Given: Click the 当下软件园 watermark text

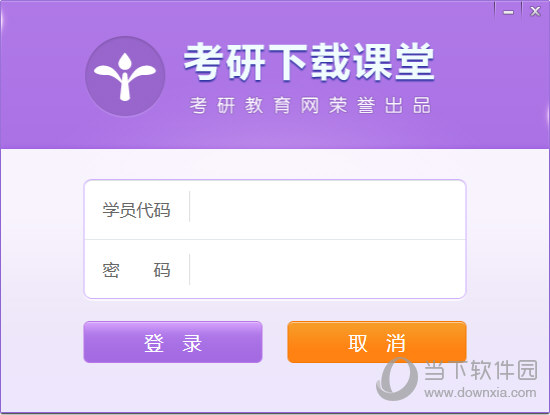Looking at the screenshot, I should pos(481,370).
